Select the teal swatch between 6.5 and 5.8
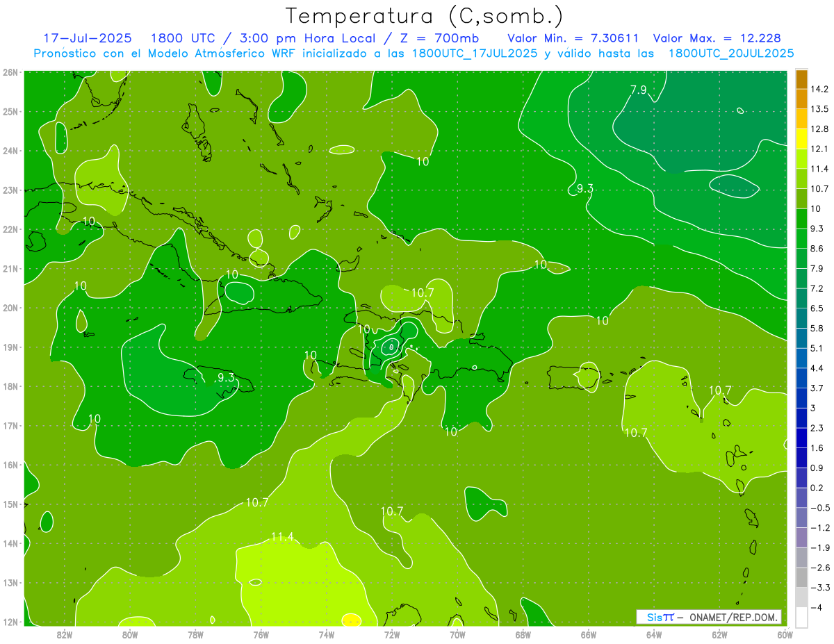The height and width of the screenshot is (644, 834). [801, 317]
